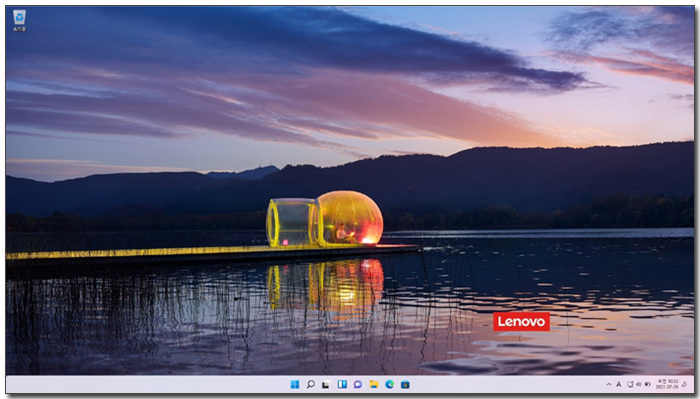Open network status in system tray
Viewport: 700px width, 399px height.
click(x=630, y=384)
